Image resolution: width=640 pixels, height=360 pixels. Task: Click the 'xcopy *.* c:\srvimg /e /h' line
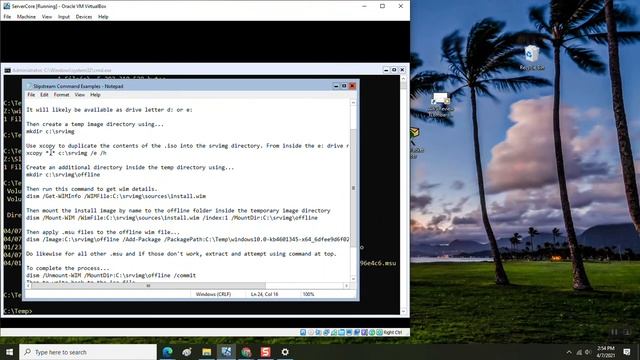point(66,153)
